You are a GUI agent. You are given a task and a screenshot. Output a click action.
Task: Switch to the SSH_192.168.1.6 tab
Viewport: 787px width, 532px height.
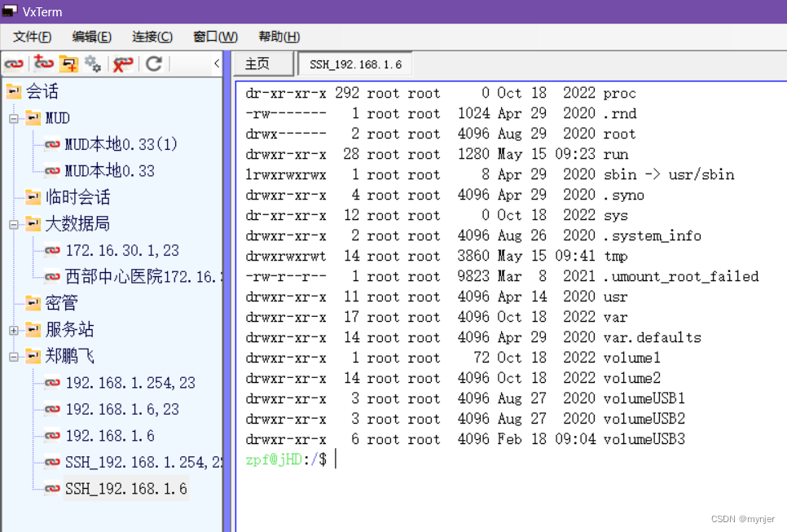tap(355, 64)
